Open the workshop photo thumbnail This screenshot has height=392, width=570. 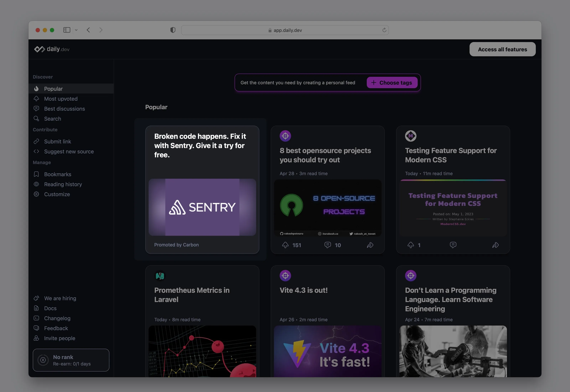coord(453,351)
